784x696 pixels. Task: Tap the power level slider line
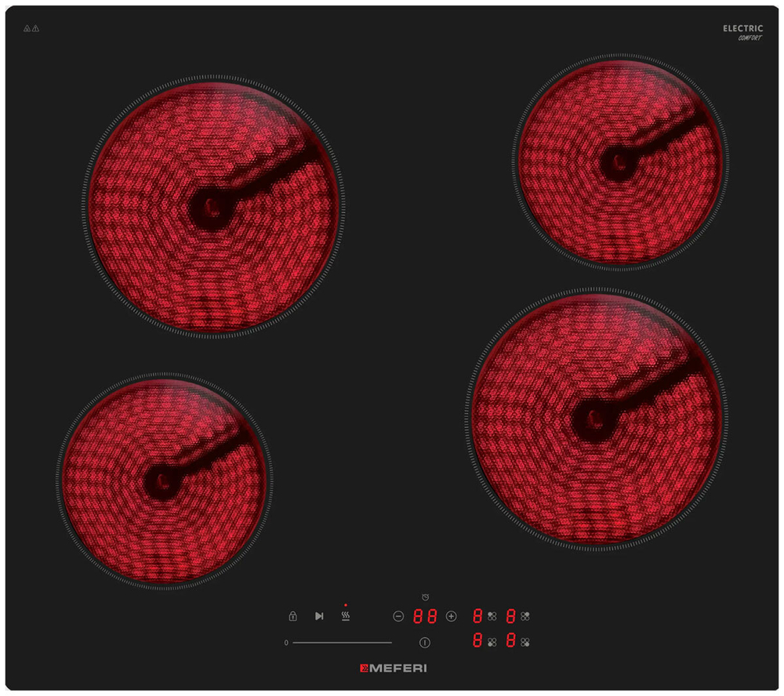click(x=342, y=643)
